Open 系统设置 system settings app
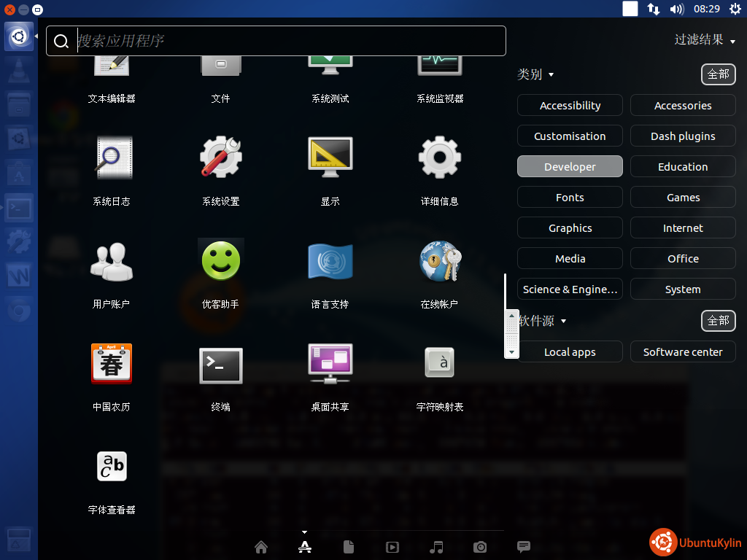747x560 pixels. point(220,158)
